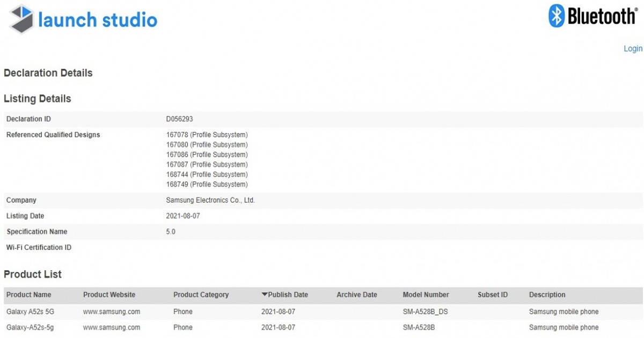Click the Product List section heading
Screen dimensions: 644x338
coord(32,274)
